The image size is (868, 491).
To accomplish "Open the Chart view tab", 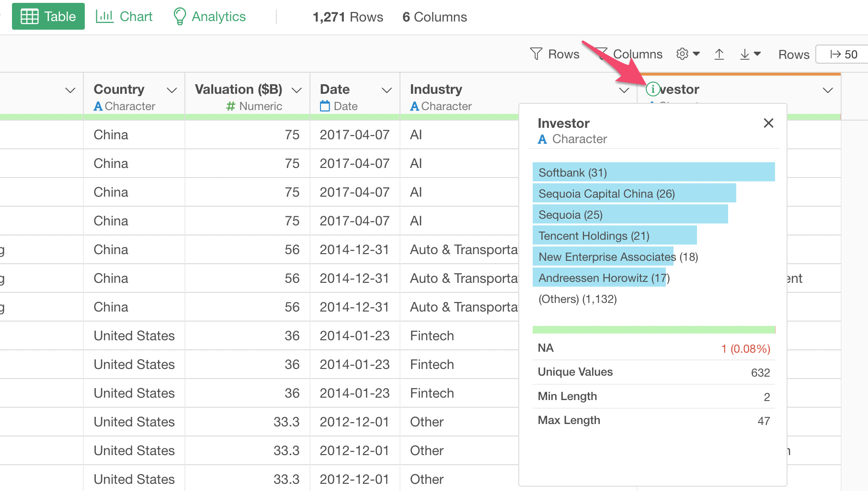I will pyautogui.click(x=124, y=17).
